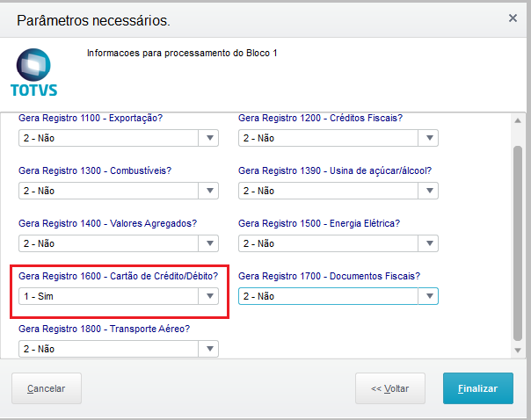
Task: Open the Registro 1700 Documentos Fiscais dropdown
Action: 429,296
